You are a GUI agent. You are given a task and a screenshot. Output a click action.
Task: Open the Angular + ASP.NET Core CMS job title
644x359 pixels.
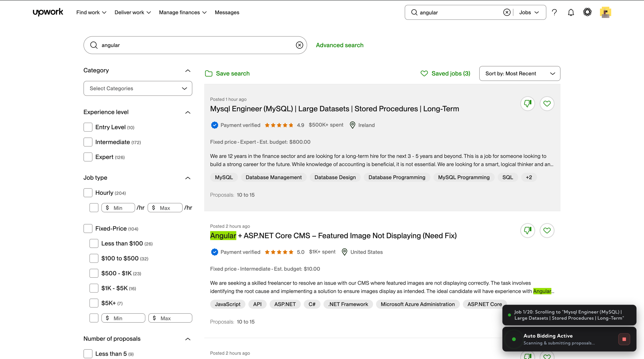click(x=333, y=235)
